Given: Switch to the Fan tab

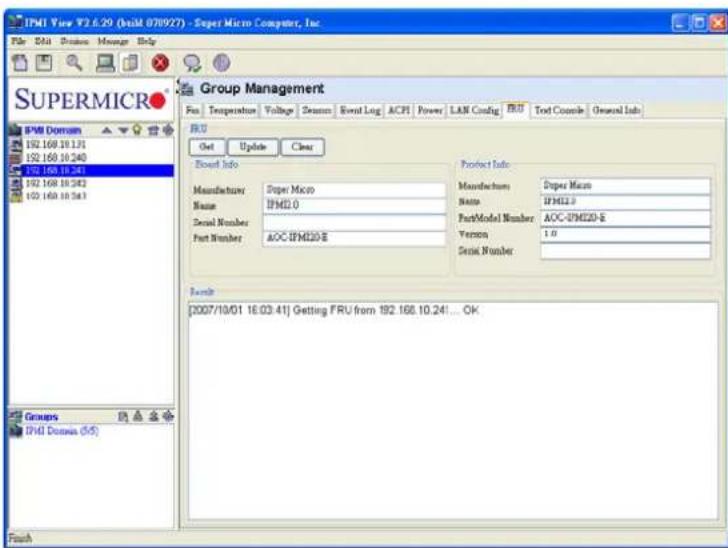Looking at the screenshot, I should click(x=192, y=110).
